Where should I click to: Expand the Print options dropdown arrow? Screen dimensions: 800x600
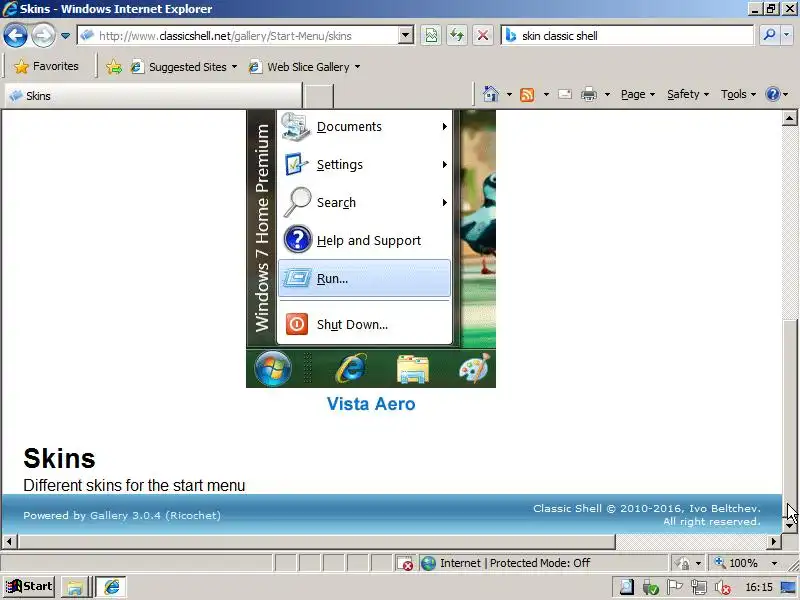tap(607, 94)
